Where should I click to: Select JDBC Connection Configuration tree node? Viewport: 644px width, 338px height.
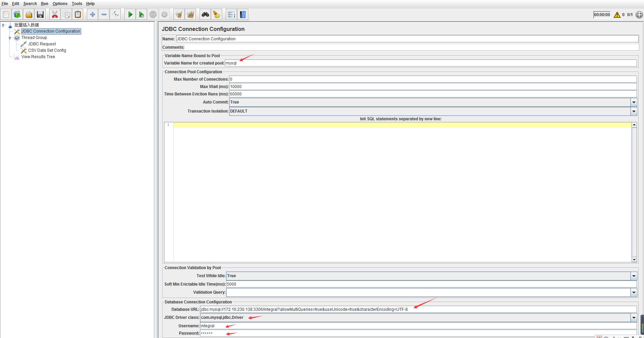coord(51,31)
